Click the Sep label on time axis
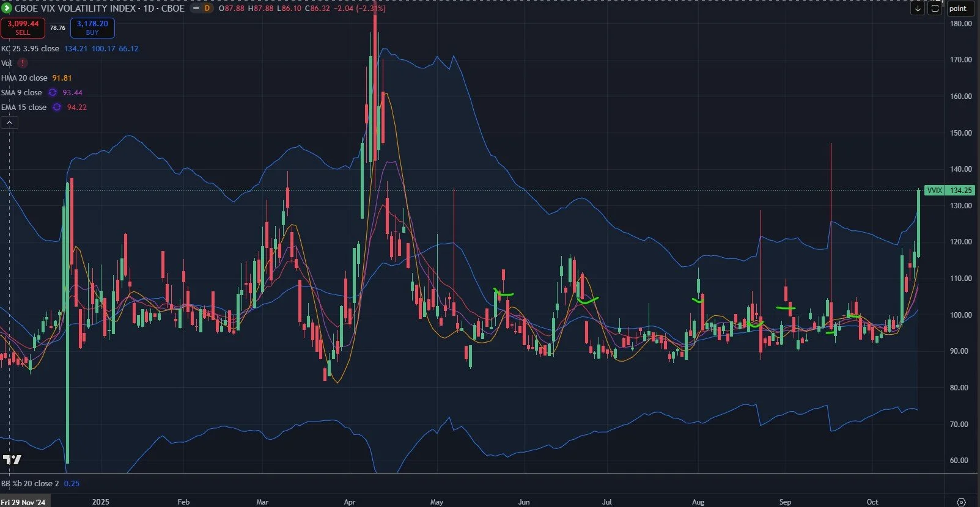Screen dimensions: 980x507 pyautogui.click(x=785, y=502)
